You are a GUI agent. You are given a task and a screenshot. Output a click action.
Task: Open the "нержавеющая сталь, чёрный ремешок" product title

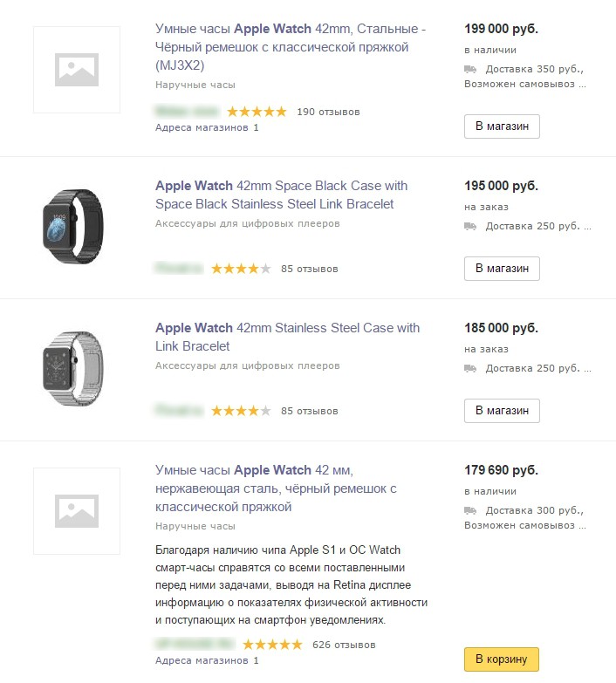coord(276,488)
